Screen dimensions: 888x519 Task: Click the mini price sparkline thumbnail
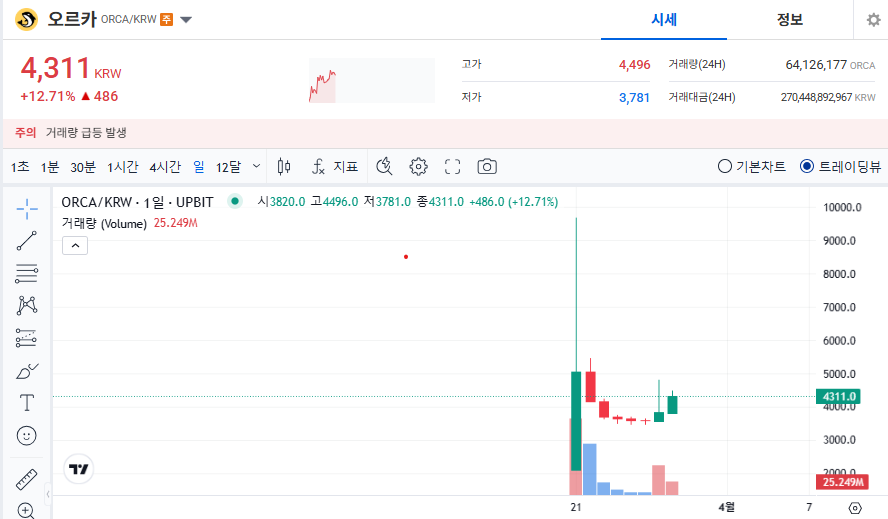coord(372,80)
